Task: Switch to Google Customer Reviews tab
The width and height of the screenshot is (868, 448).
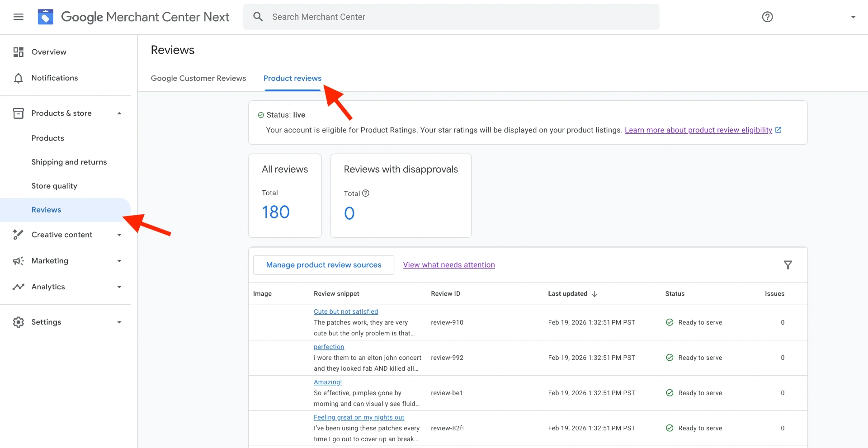Action: (x=198, y=78)
